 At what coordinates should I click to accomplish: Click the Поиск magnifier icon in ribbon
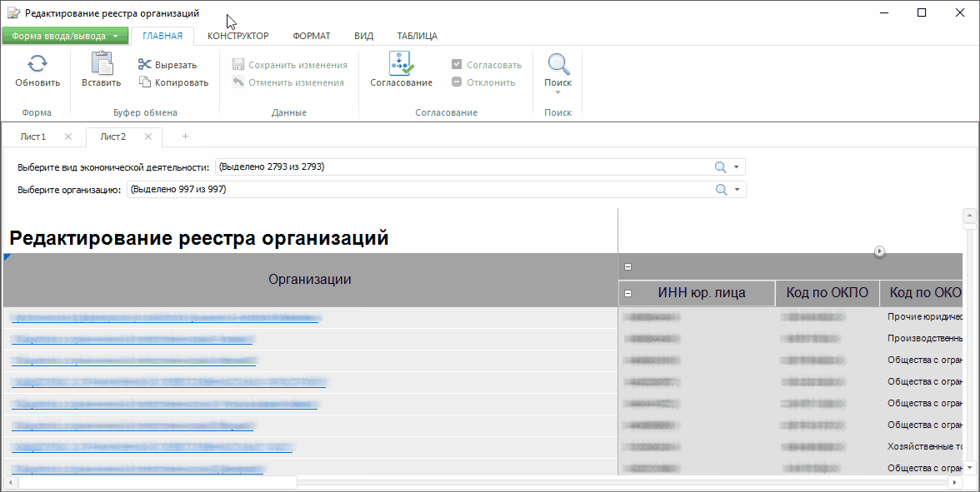(557, 64)
